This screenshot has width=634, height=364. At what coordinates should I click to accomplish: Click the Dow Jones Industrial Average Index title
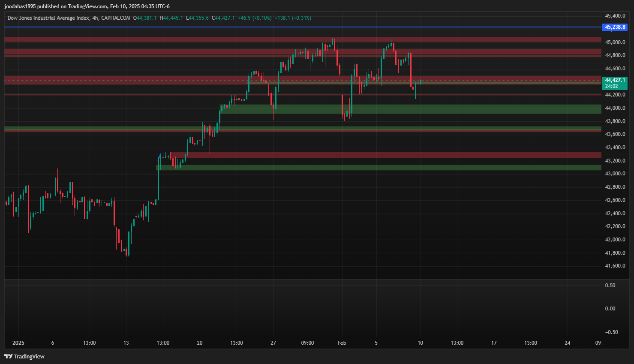click(x=48, y=18)
